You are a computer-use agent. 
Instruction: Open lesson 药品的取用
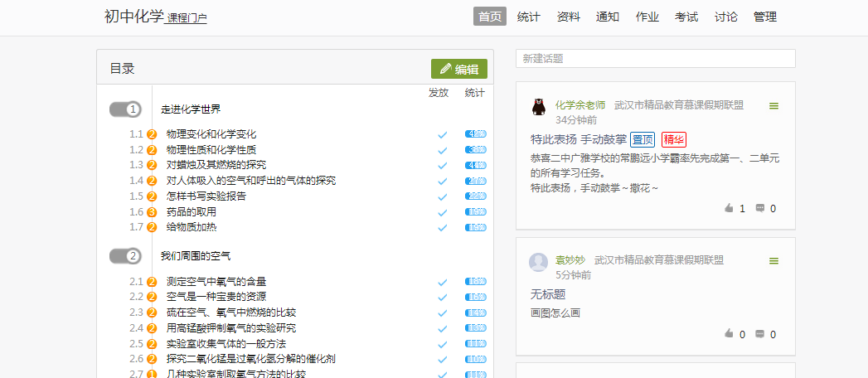click(191, 212)
